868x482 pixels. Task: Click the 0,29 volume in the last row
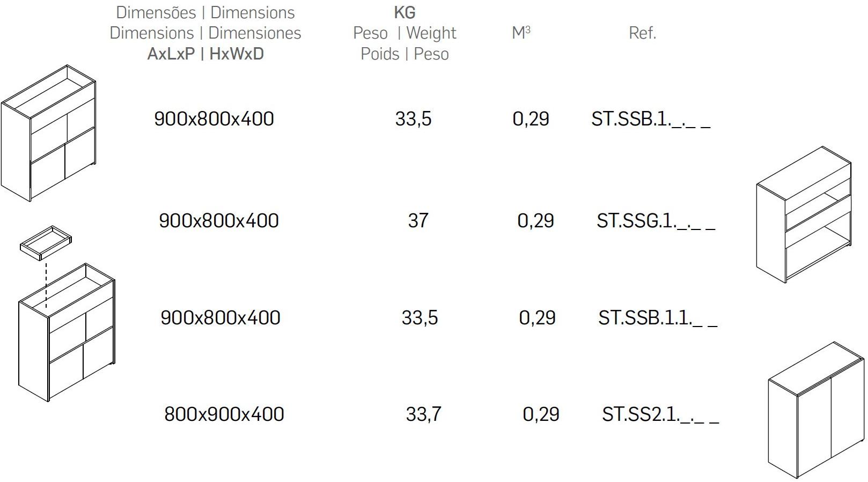(541, 414)
